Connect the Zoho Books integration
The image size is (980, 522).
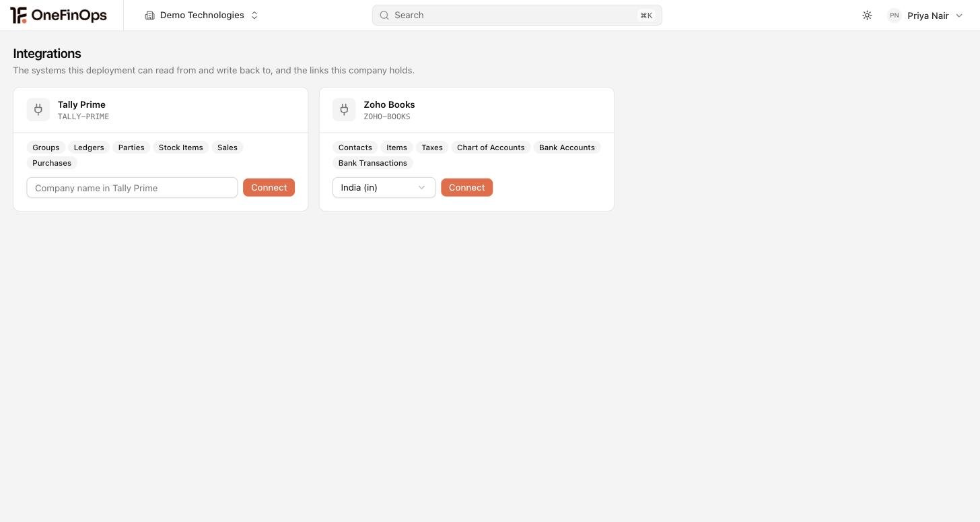tap(466, 188)
